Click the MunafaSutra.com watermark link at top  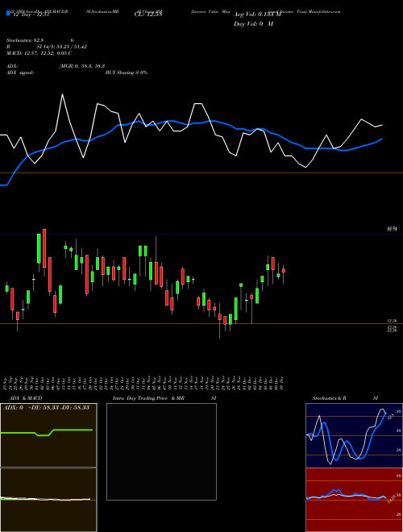tap(326, 11)
